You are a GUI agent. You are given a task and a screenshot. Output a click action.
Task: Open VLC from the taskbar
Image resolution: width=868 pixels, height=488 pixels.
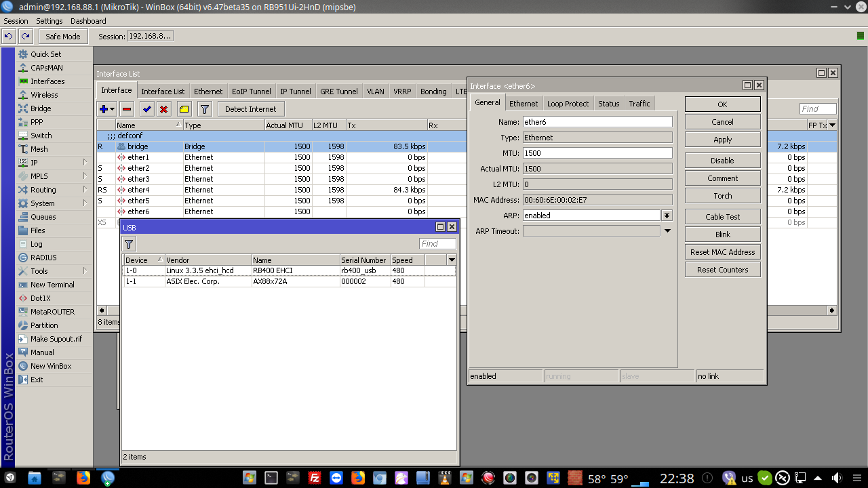coord(444,478)
